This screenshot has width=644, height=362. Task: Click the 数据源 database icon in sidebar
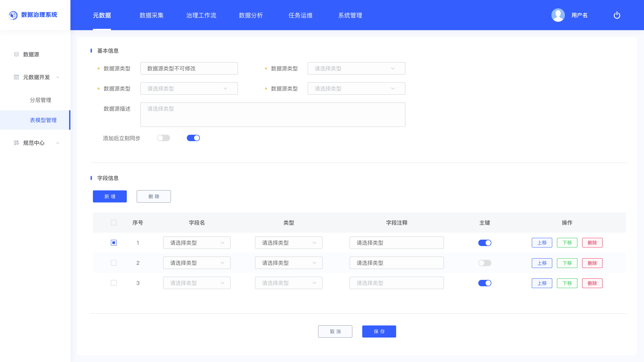pyautogui.click(x=16, y=54)
